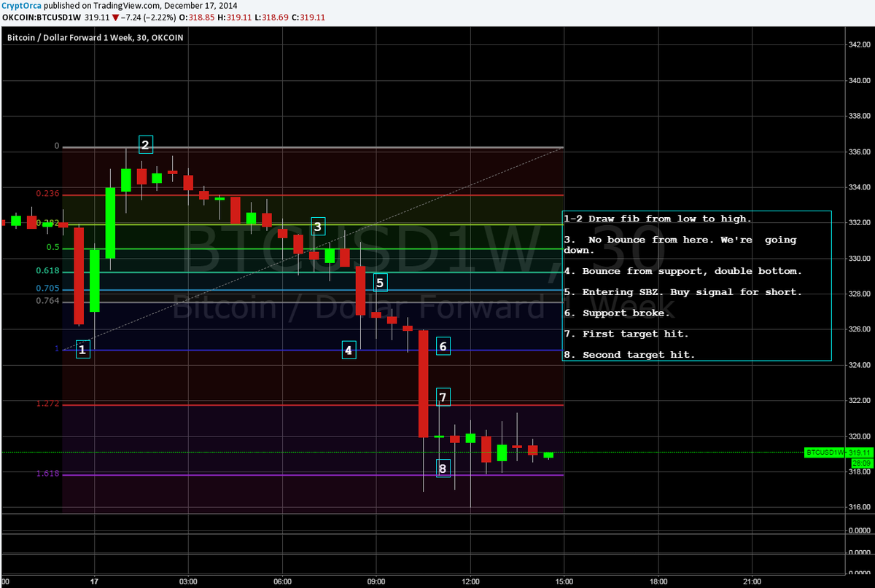Click the 334.00 price axis label
This screenshot has height=588, width=875.
point(858,187)
